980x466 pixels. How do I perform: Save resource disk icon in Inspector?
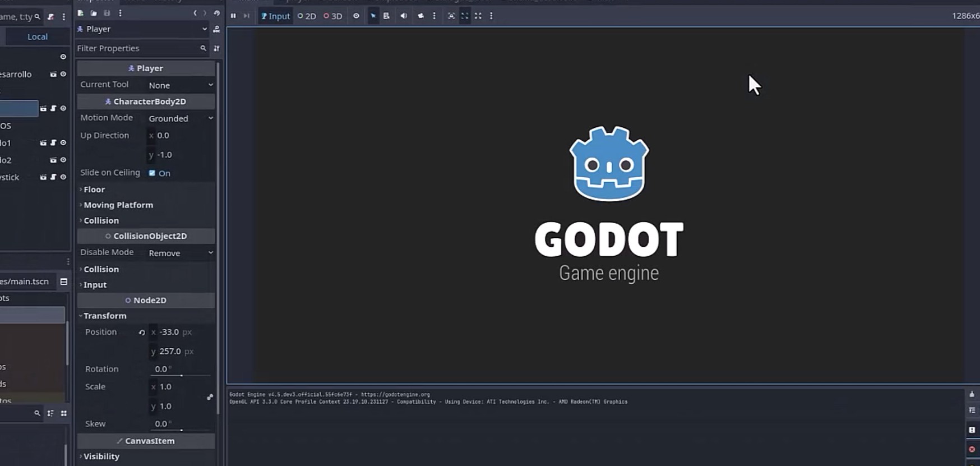coord(107,13)
